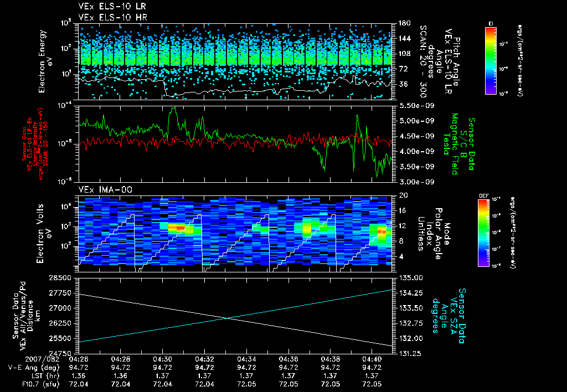Click the "Electron Energy eV" axis label

tap(46, 61)
